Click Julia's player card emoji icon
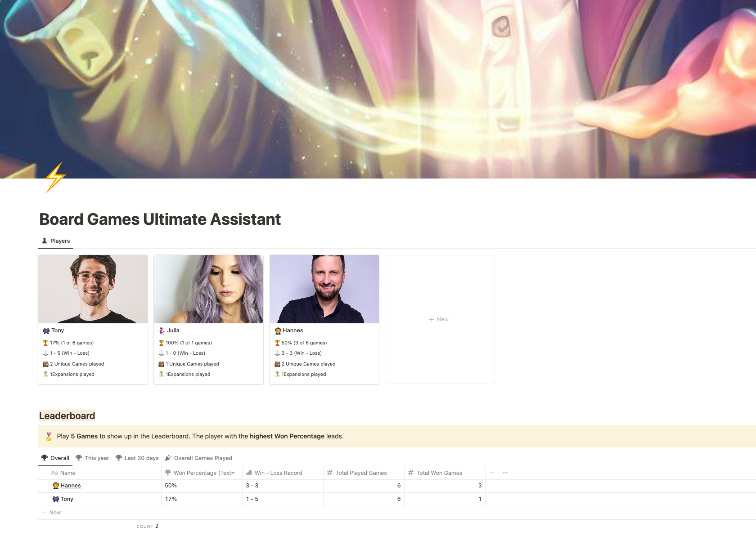756x536 pixels. point(162,331)
